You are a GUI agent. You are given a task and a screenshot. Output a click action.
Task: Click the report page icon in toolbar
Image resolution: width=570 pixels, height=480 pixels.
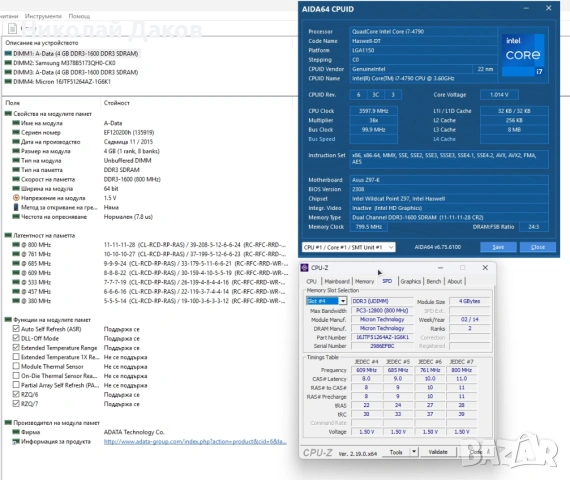click(x=12, y=28)
